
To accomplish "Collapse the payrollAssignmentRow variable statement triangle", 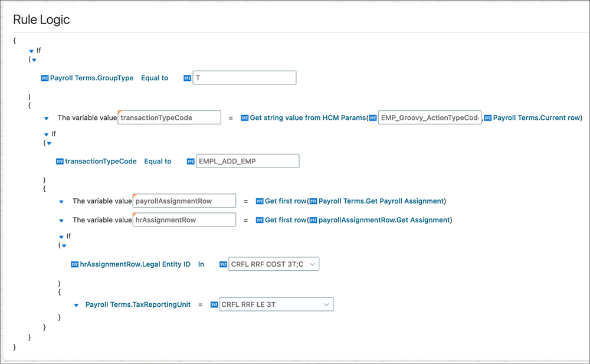I will [62, 201].
